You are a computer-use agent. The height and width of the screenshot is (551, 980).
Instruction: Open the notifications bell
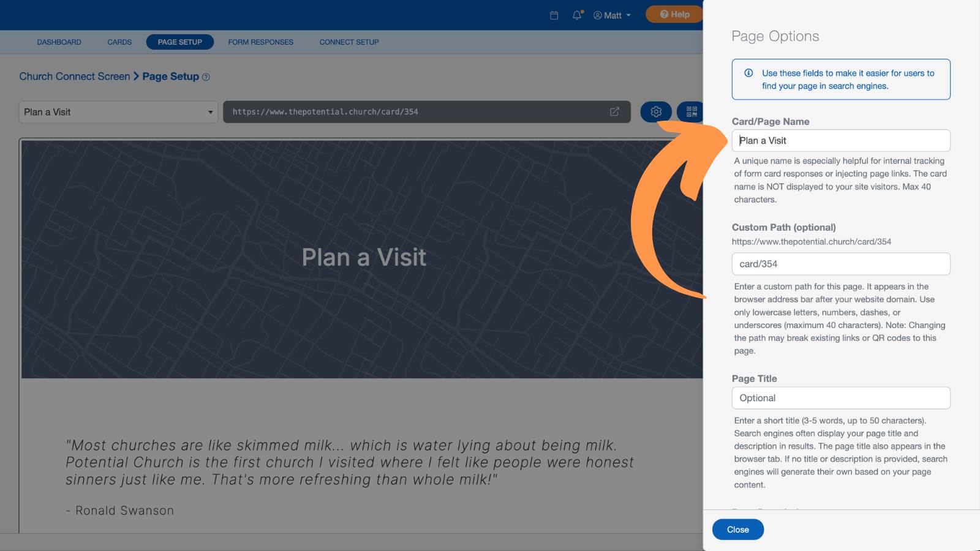[x=578, y=15]
